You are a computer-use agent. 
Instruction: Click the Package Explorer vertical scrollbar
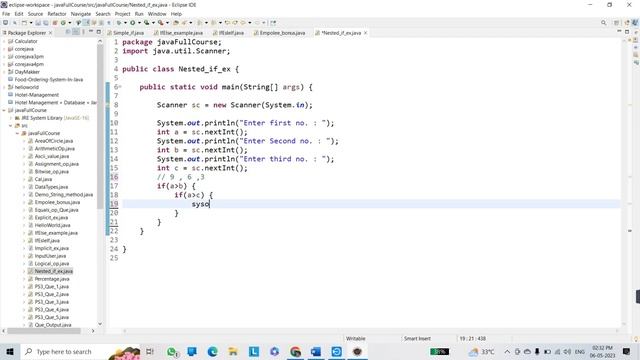pos(100,127)
